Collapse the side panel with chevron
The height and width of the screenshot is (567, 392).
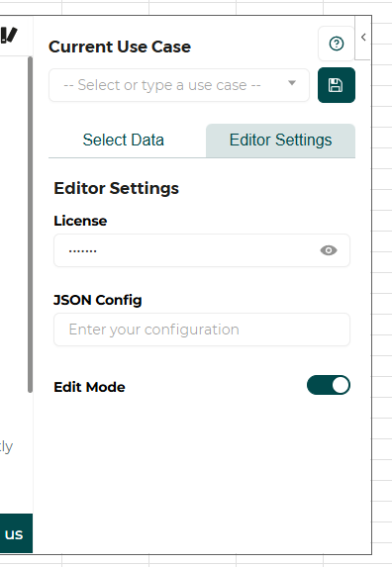click(363, 38)
